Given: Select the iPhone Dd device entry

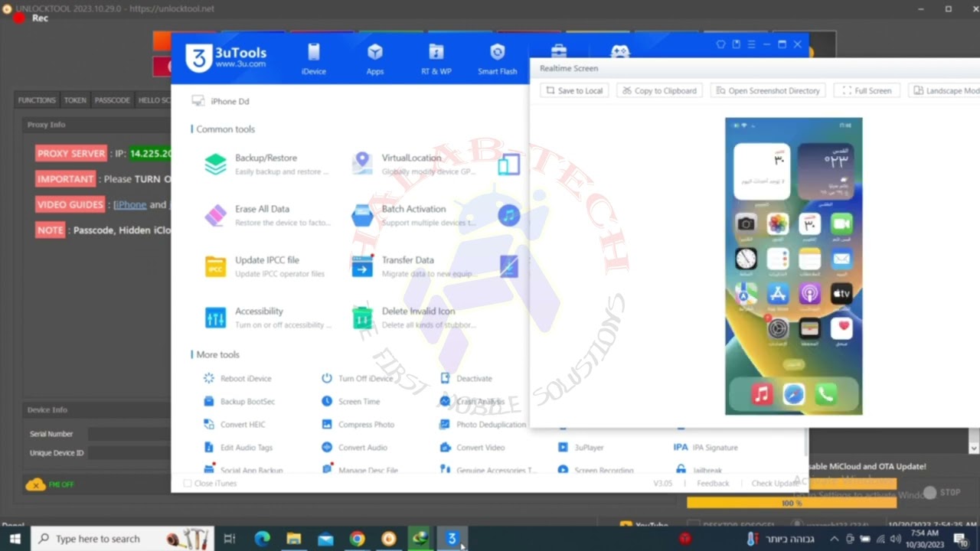Looking at the screenshot, I should point(220,101).
